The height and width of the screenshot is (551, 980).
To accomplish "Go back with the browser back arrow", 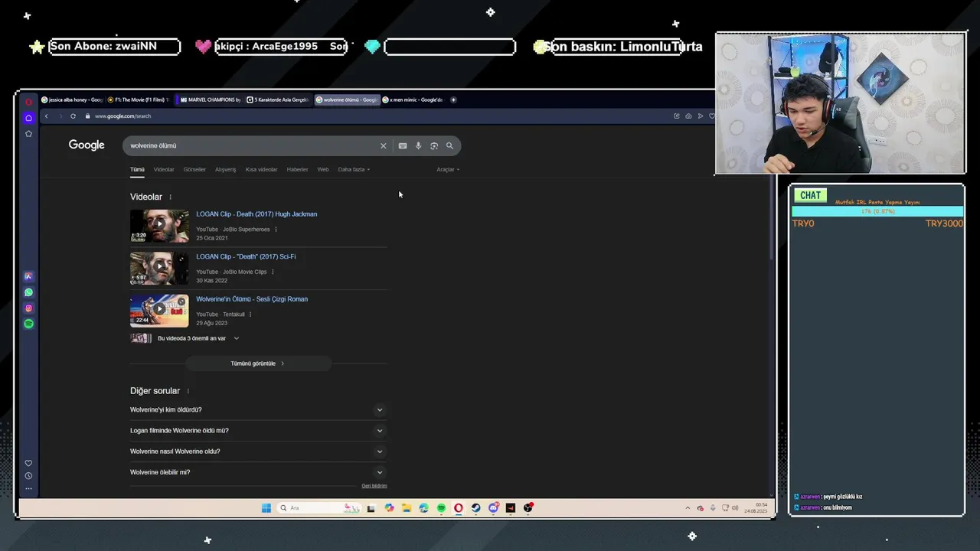I will coord(46,116).
